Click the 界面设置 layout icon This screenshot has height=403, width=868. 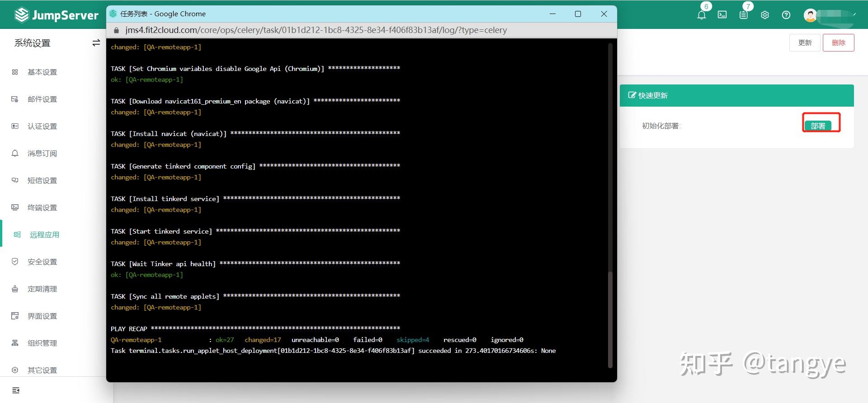coord(15,316)
